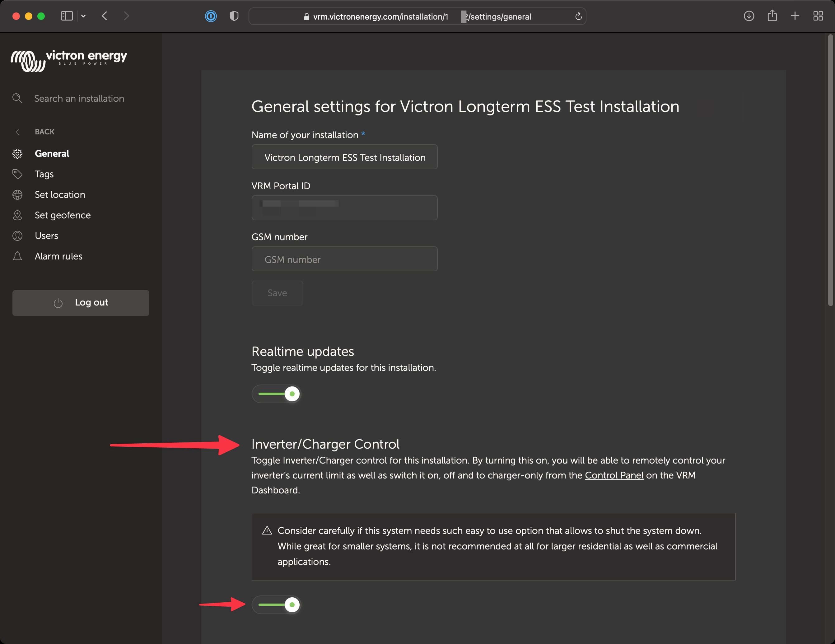Click the search magnifier icon in sidebar
835x644 pixels.
coord(17,98)
